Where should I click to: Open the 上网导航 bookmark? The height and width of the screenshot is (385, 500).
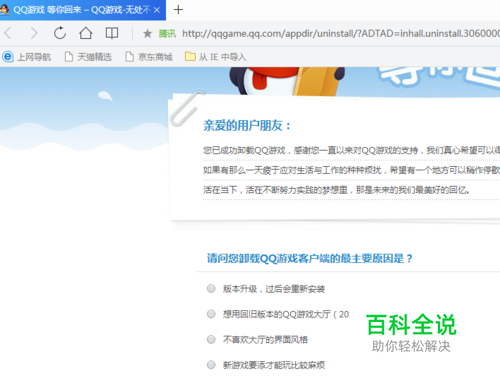coord(27,57)
